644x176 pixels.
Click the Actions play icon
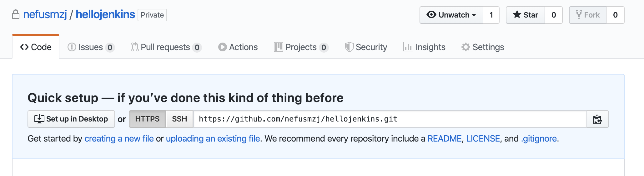pos(222,47)
